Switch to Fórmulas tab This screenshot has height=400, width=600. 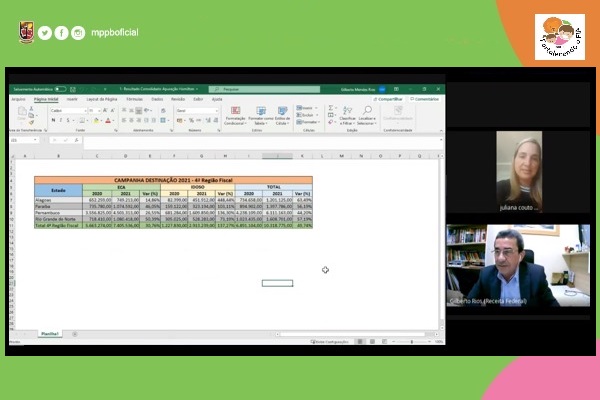(134, 99)
